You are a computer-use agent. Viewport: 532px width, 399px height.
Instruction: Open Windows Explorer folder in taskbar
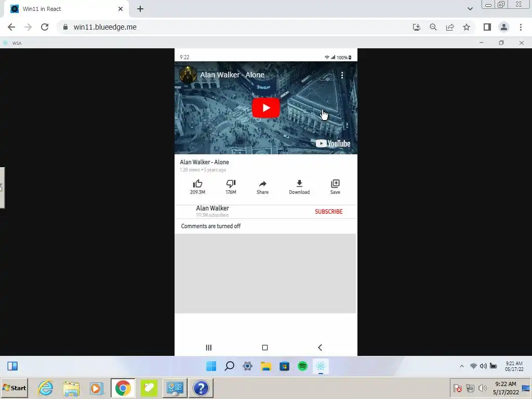coord(71,388)
